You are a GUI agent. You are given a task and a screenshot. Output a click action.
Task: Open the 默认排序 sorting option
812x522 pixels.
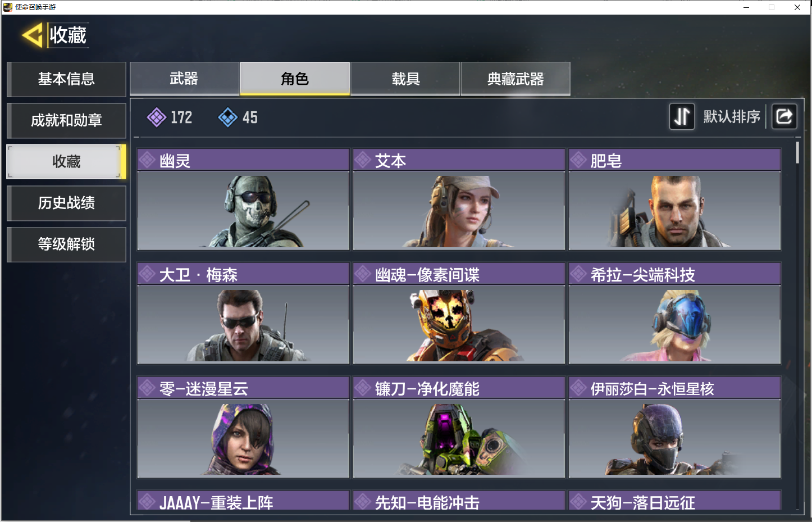(732, 116)
